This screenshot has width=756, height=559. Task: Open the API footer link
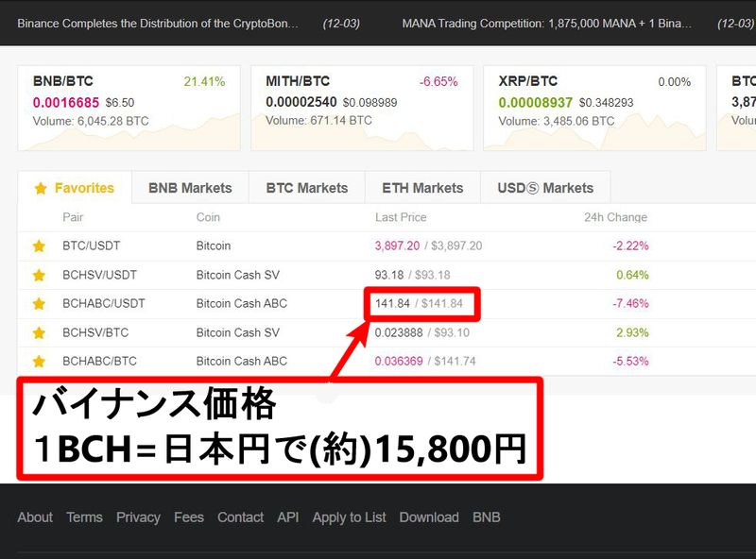[x=287, y=517]
